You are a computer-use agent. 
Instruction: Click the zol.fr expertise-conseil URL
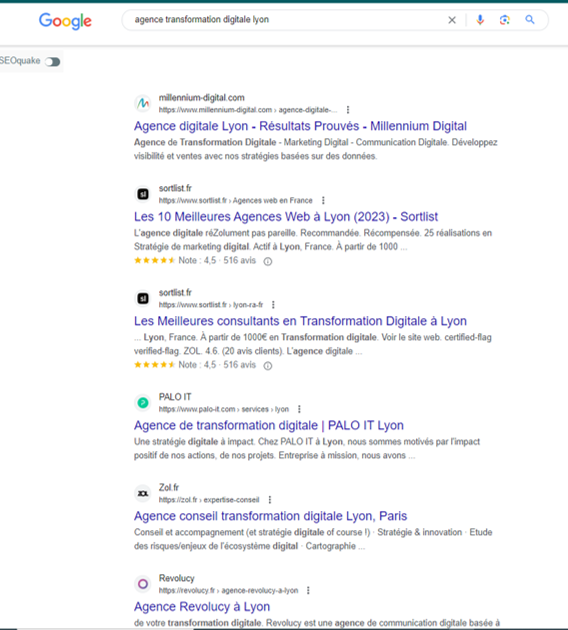click(209, 500)
